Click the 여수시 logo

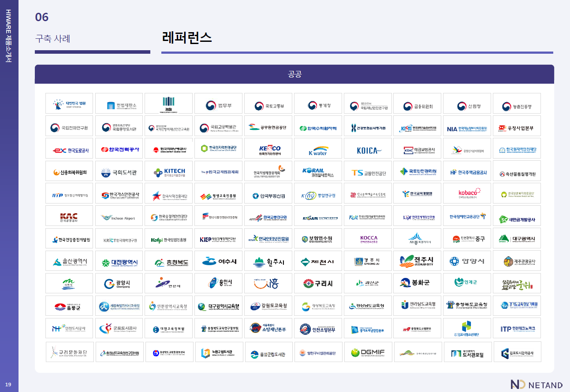[x=218, y=261]
